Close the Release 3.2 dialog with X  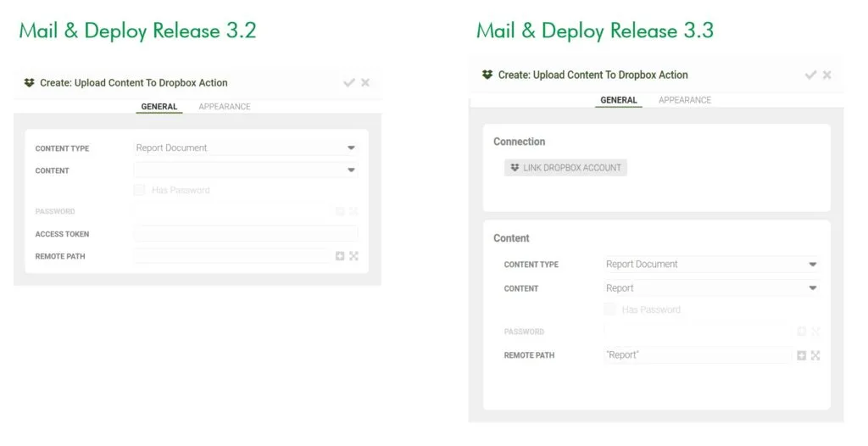pyautogui.click(x=365, y=82)
